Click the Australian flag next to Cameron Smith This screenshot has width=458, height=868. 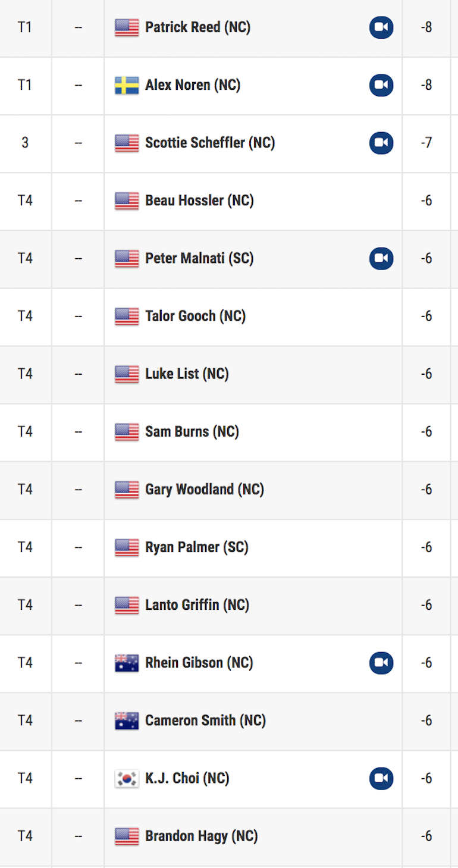127,721
